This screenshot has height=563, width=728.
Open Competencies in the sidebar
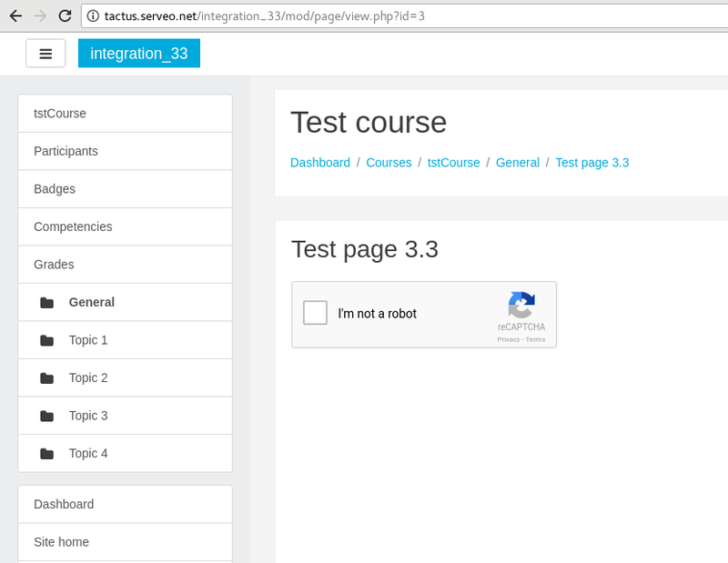click(x=125, y=227)
